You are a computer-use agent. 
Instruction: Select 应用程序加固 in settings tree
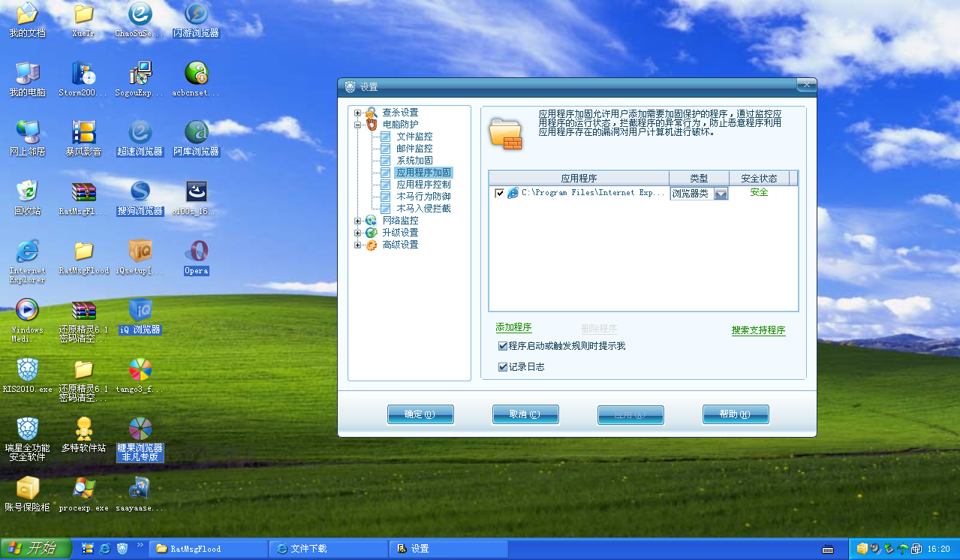[423, 173]
